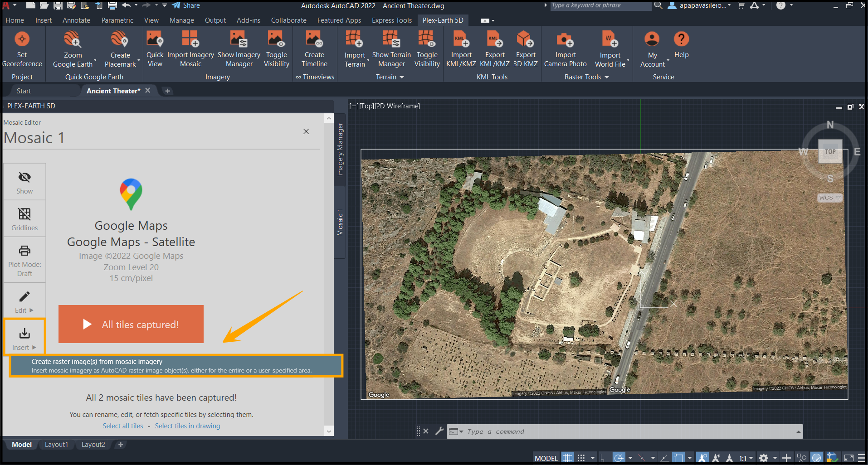Open My Account in Service panel
868x465 pixels.
click(652, 49)
